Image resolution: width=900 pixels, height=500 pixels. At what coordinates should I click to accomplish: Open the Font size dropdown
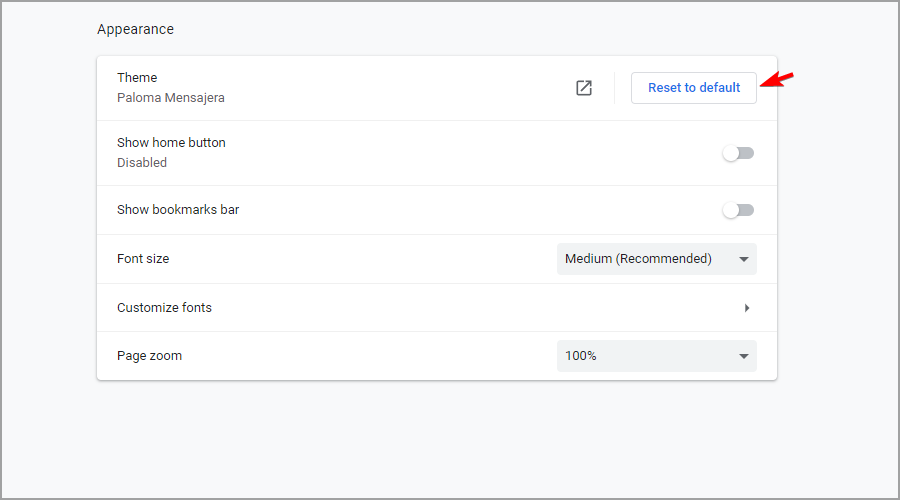pyautogui.click(x=657, y=259)
